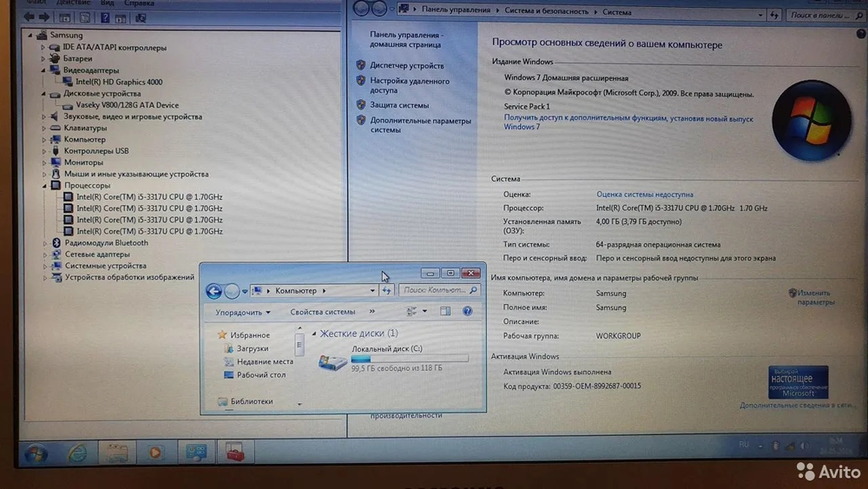Image resolution: width=868 pixels, height=489 pixels.
Task: Select Мыши и иные указывающие устройства
Action: tap(136, 174)
